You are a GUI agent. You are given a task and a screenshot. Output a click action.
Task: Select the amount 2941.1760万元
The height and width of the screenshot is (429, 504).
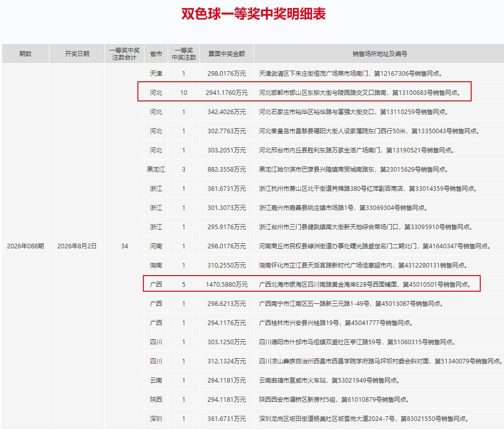click(x=227, y=93)
